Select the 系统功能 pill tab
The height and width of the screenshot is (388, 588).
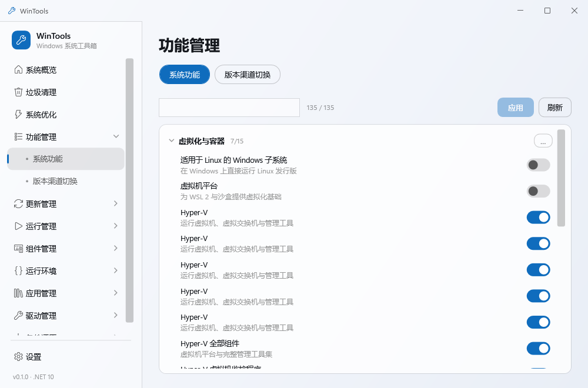coord(185,75)
